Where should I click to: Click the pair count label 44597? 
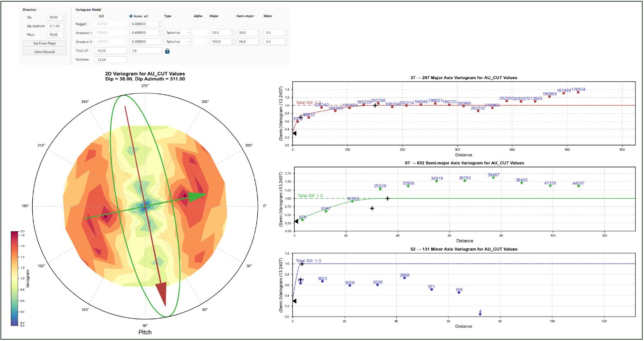click(578, 183)
